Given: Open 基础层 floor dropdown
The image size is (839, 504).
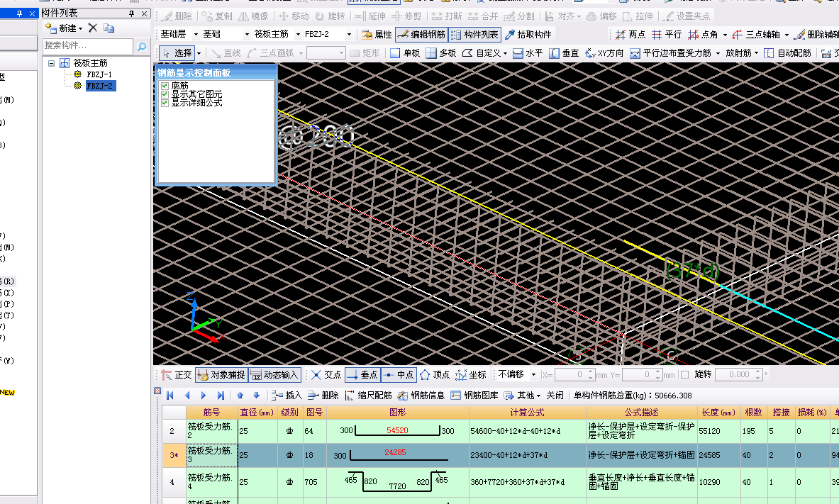Looking at the screenshot, I should tap(196, 34).
